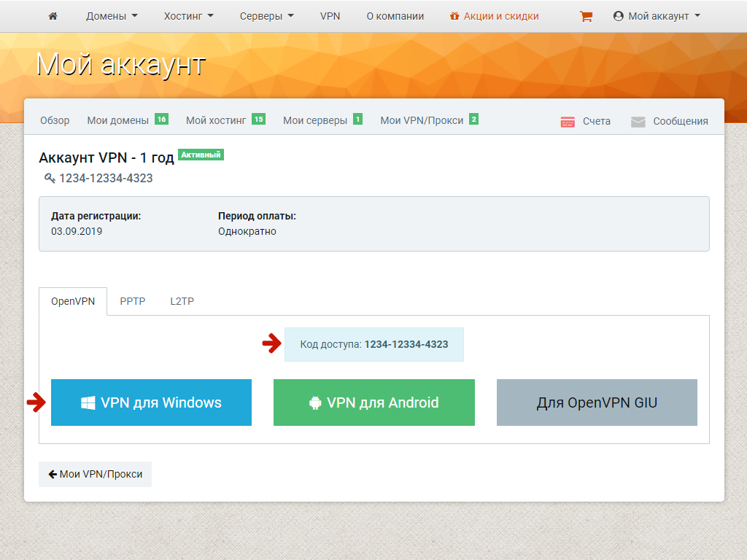Open the shopping cart icon

click(586, 16)
